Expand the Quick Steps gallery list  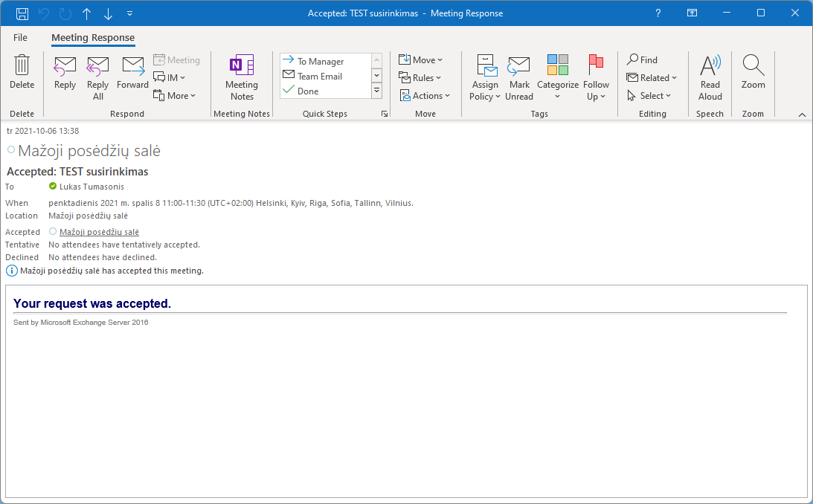pyautogui.click(x=376, y=91)
